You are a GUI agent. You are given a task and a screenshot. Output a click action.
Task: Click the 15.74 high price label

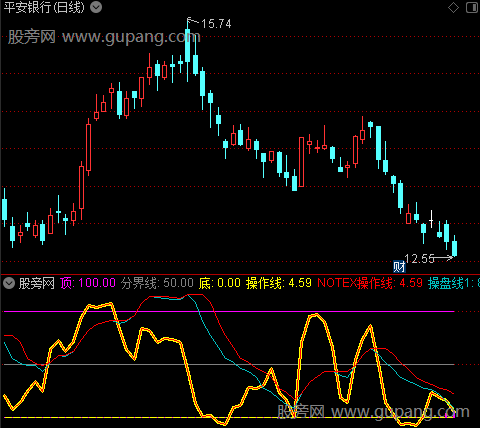point(216,24)
